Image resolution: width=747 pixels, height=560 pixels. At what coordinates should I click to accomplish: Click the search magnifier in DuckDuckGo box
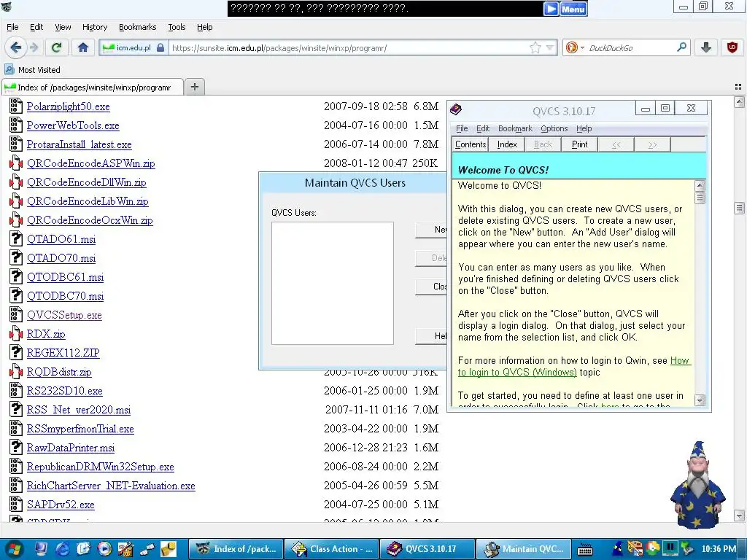click(681, 47)
